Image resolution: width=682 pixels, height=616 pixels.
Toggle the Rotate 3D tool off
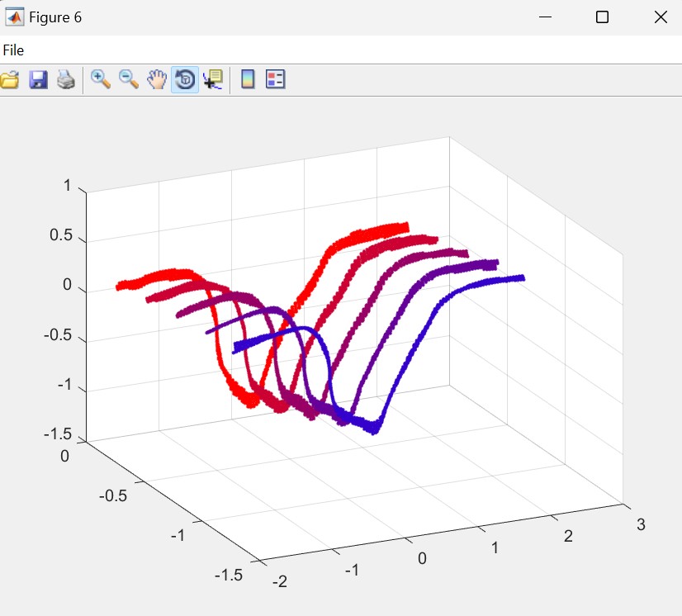pos(185,79)
